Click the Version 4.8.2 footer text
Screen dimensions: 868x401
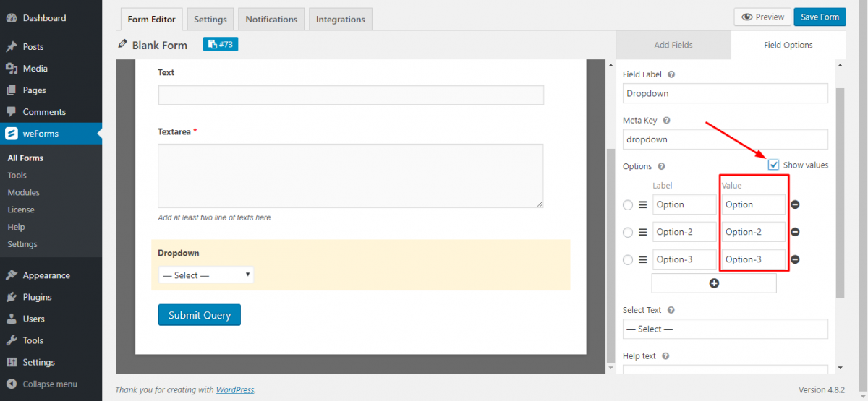point(822,390)
